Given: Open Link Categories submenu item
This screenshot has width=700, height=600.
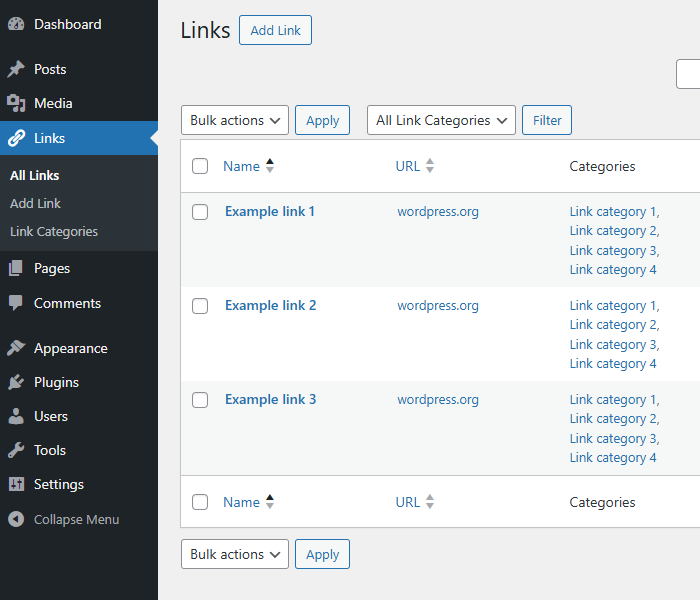Looking at the screenshot, I should click(x=54, y=231).
